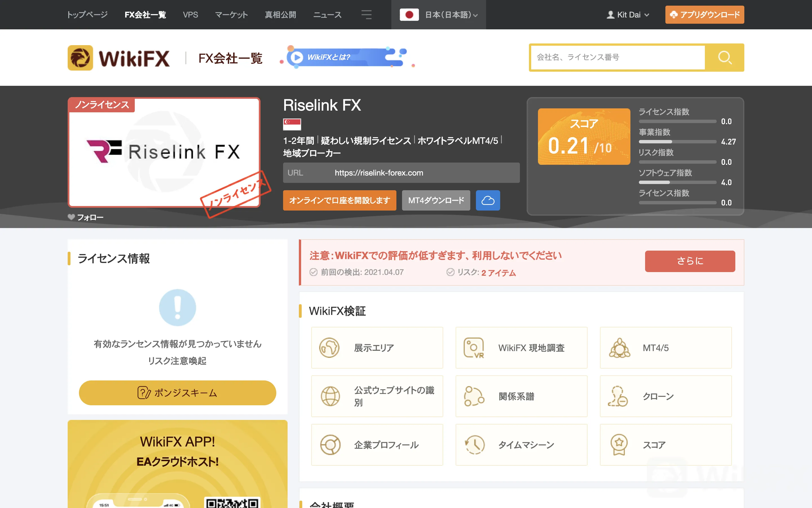Viewport: 812px width, 508px height.
Task: Select FX会社一覧 in the navbar
Action: 145,15
